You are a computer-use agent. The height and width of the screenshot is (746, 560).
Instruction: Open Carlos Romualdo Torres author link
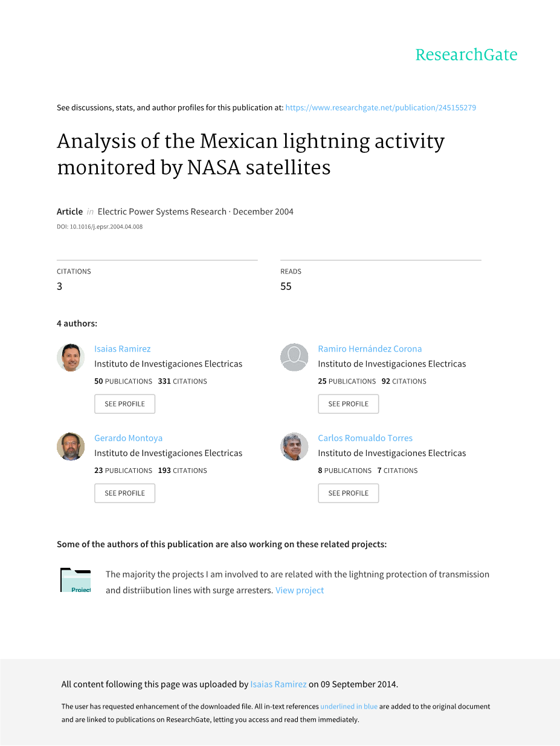[365, 438]
